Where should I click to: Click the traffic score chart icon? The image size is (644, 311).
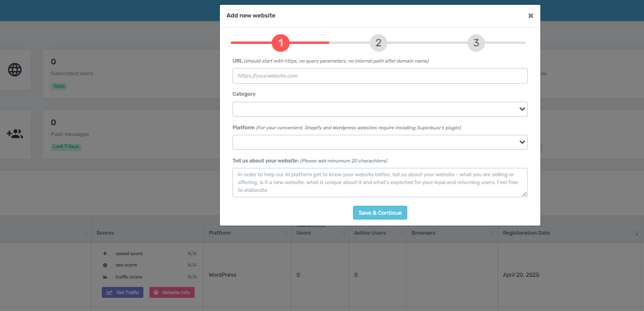[105, 277]
